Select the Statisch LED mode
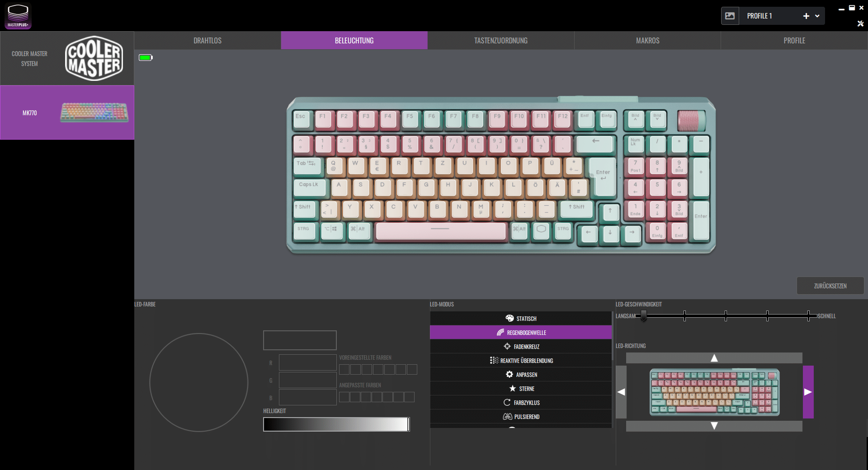The image size is (868, 470). click(x=521, y=319)
